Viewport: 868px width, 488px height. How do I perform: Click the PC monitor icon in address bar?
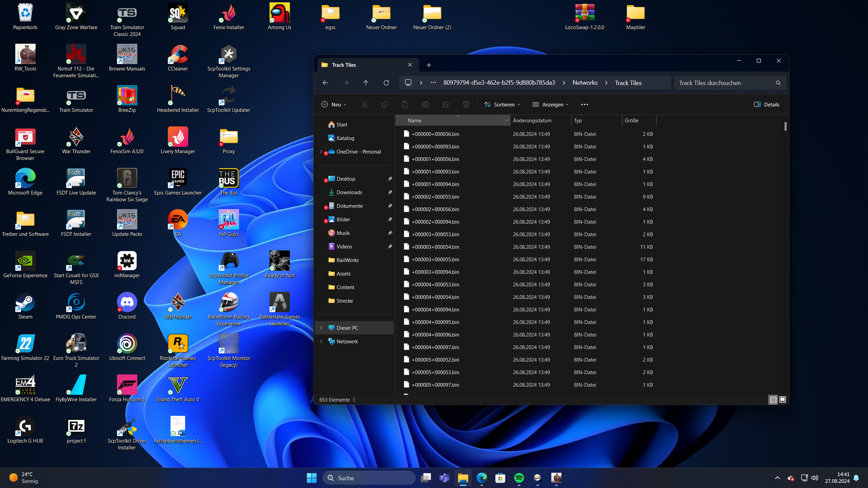(x=408, y=83)
